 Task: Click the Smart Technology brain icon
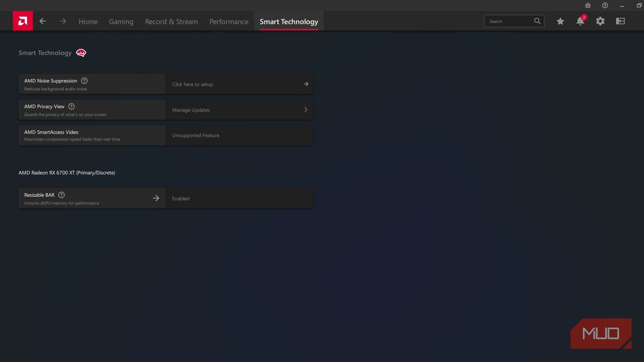pos(81,53)
